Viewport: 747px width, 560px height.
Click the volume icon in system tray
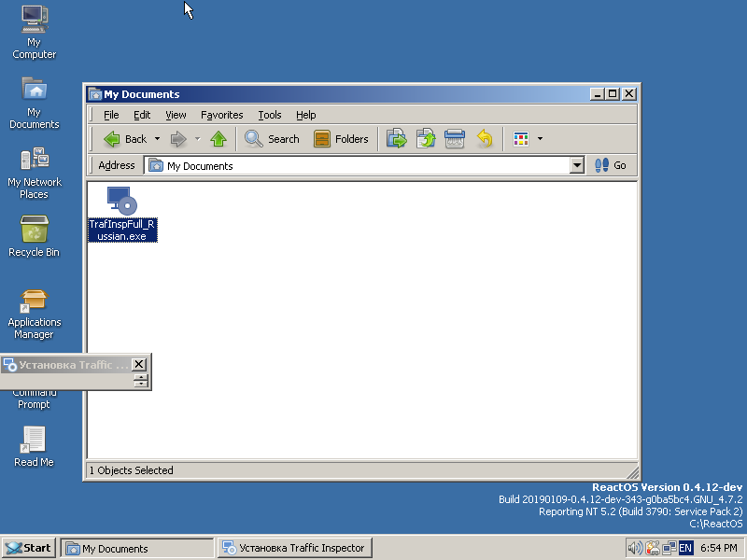click(x=635, y=548)
